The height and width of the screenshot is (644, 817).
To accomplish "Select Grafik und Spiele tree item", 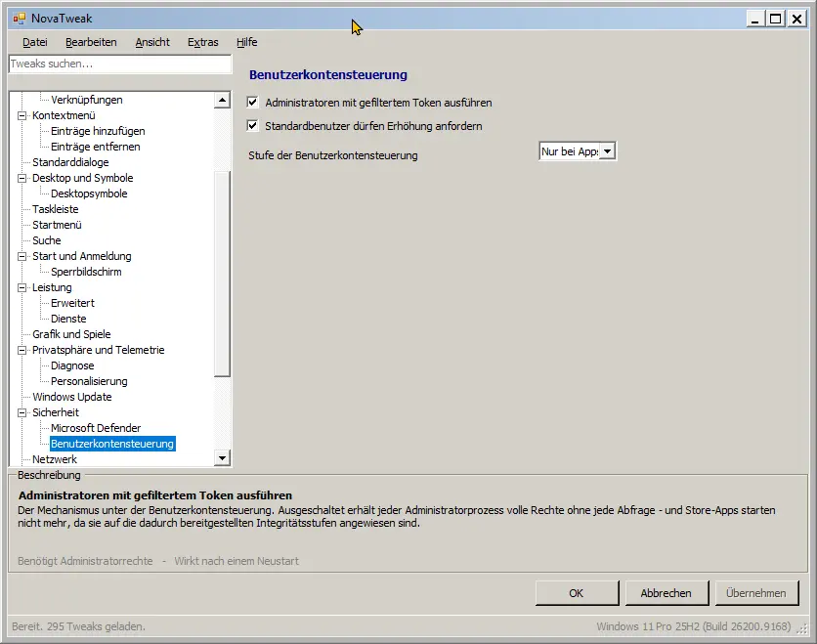I will click(x=71, y=334).
